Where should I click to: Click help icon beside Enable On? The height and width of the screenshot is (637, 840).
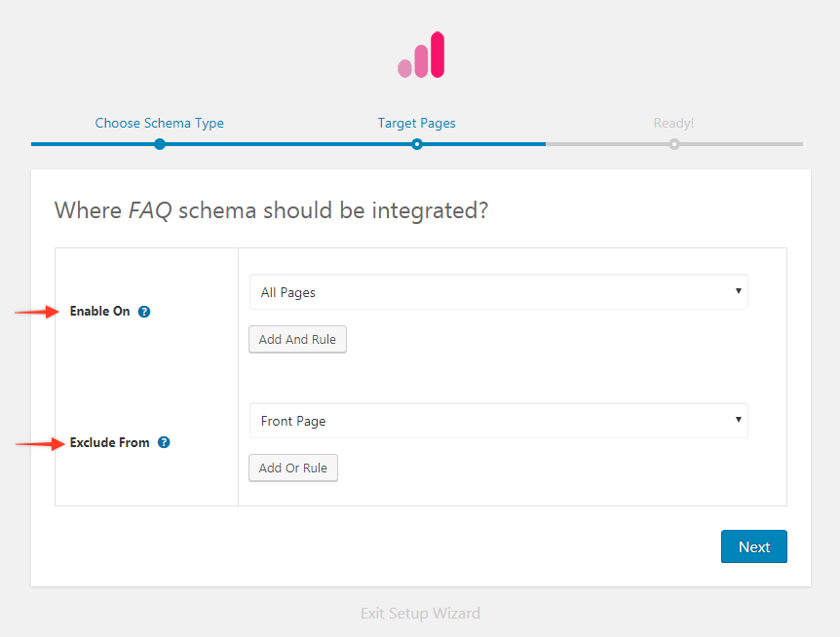[144, 312]
